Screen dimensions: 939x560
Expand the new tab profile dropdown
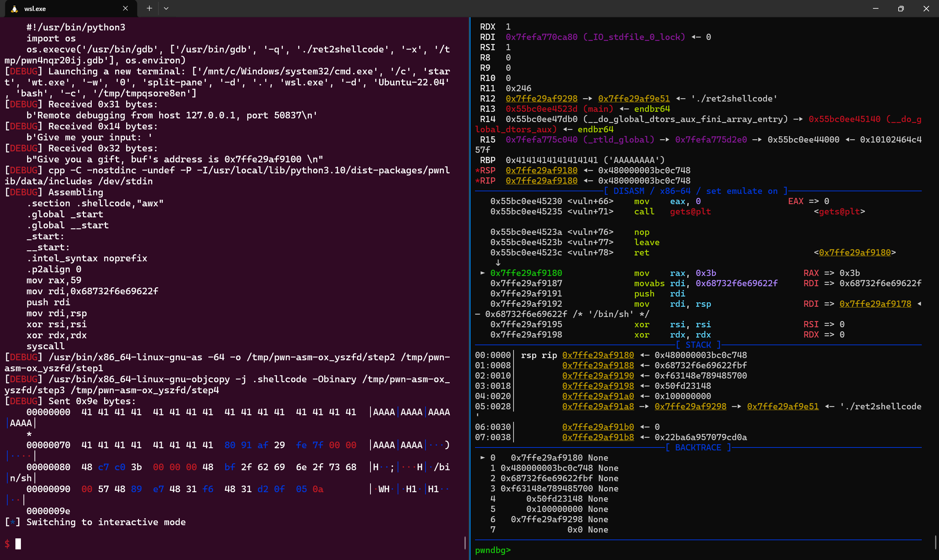(x=166, y=8)
